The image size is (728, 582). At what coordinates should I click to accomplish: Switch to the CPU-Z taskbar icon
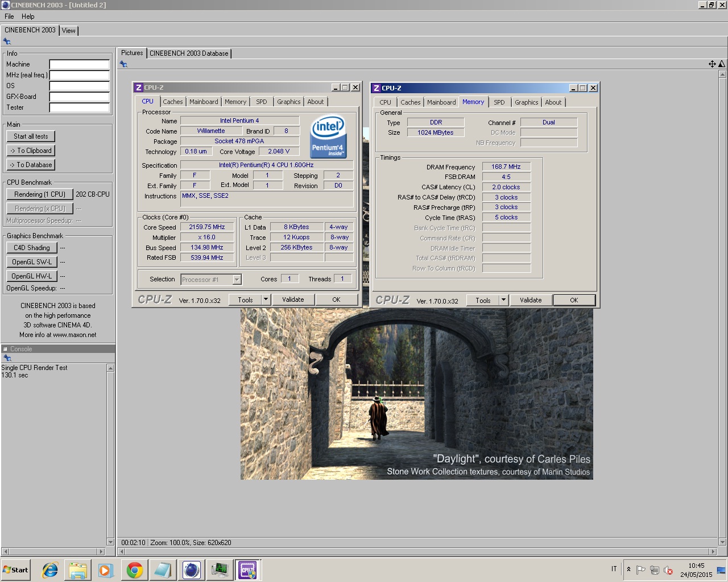click(248, 570)
